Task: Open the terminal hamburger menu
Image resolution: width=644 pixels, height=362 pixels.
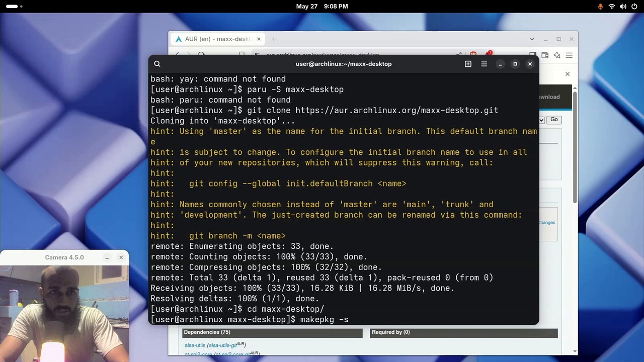Action: pos(484,64)
